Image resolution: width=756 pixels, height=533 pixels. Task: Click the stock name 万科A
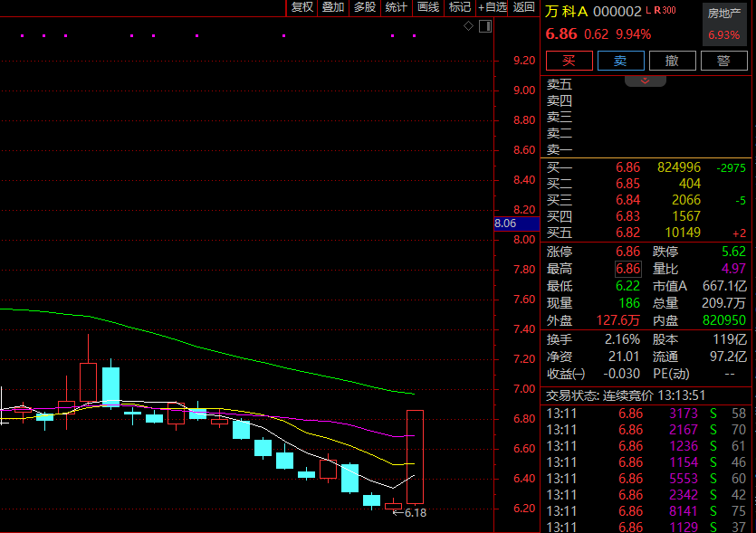tap(567, 12)
